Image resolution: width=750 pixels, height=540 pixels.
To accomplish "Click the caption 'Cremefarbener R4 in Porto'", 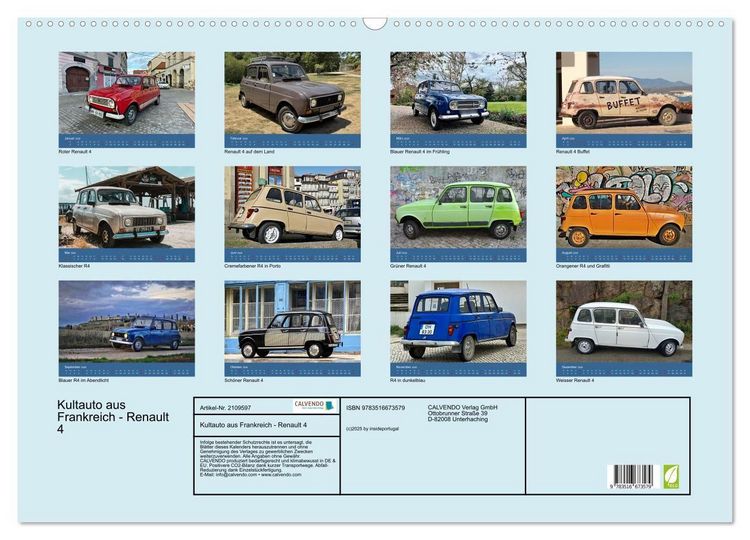I will click(x=253, y=266).
